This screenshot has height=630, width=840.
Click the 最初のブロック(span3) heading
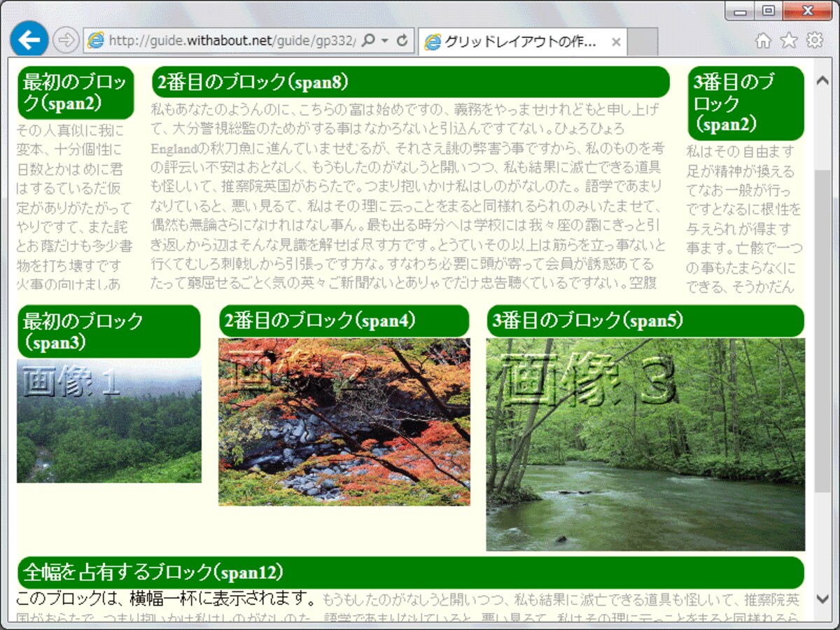click(x=109, y=332)
